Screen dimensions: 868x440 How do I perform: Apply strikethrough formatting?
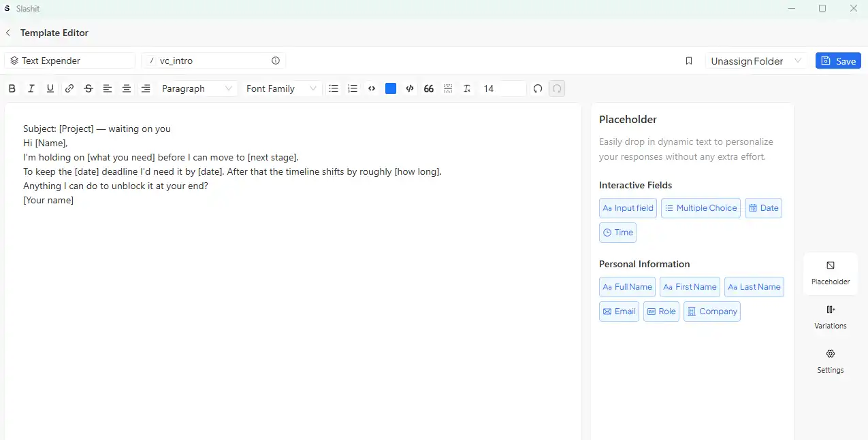pyautogui.click(x=89, y=88)
